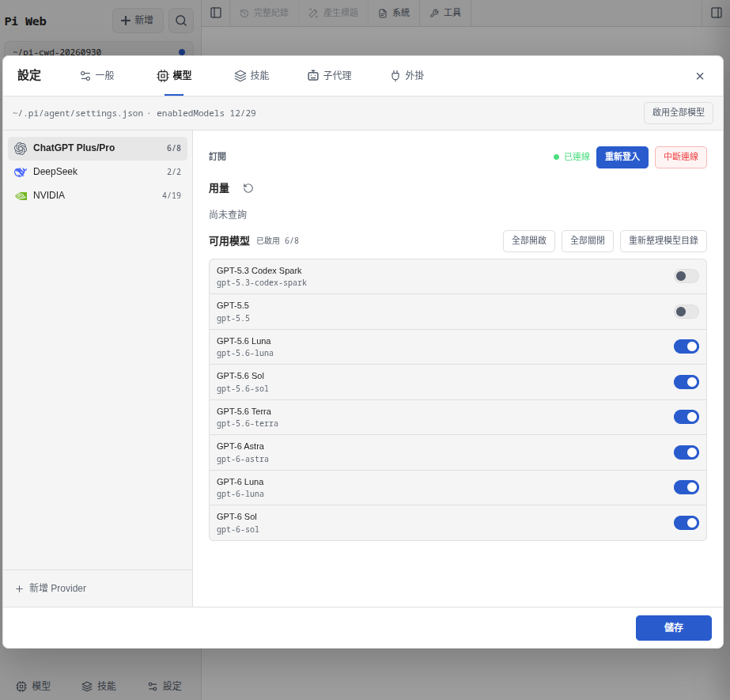
Task: Click the enabledModels 12/29 path text
Action: point(206,113)
